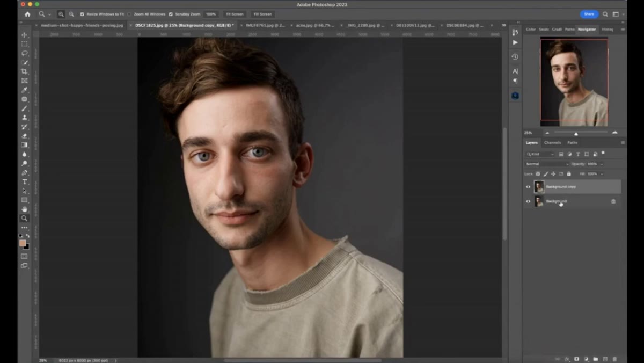Open the Fill value dropdown arrow
Viewport: 644px width, 363px height.
coord(602,174)
